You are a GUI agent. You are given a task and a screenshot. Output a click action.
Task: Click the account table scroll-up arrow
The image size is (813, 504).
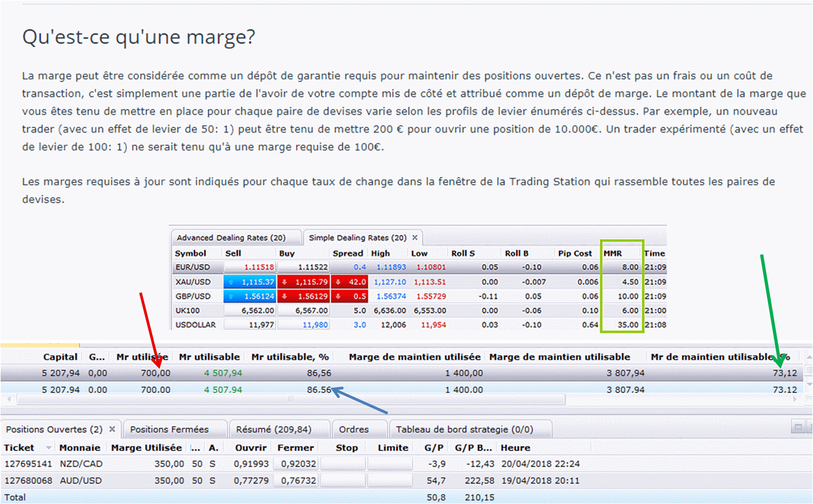[809, 357]
